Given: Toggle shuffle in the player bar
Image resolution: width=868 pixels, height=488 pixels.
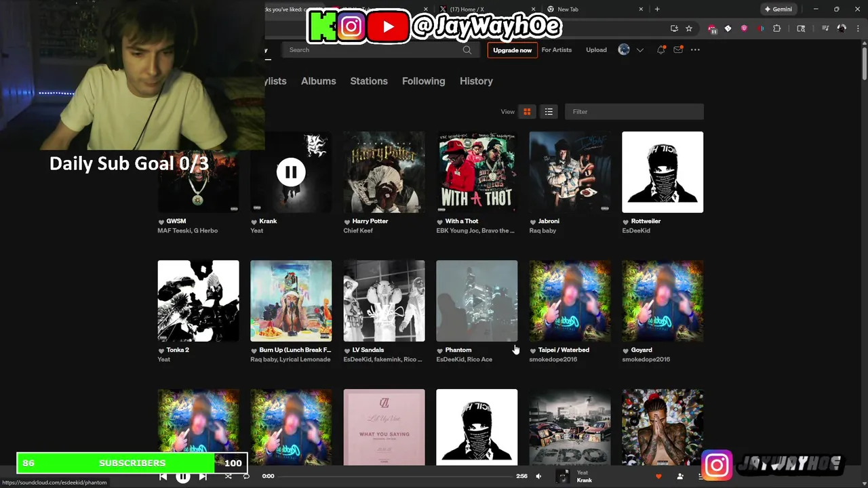Looking at the screenshot, I should click(228, 476).
